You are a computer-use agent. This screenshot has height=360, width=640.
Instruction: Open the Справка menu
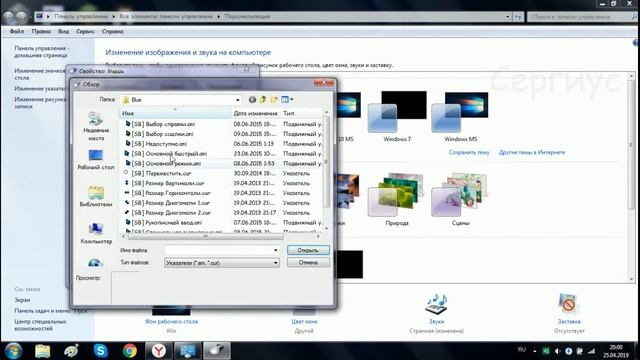113,31
